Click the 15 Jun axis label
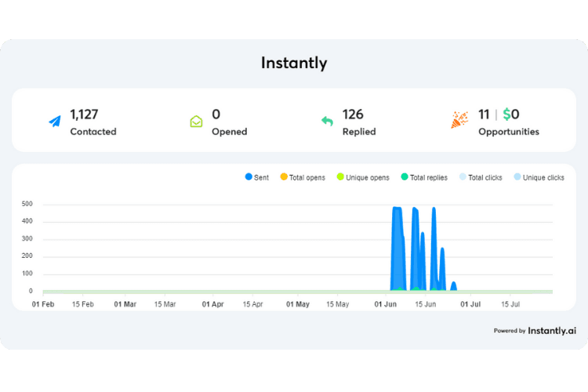 pos(425,304)
